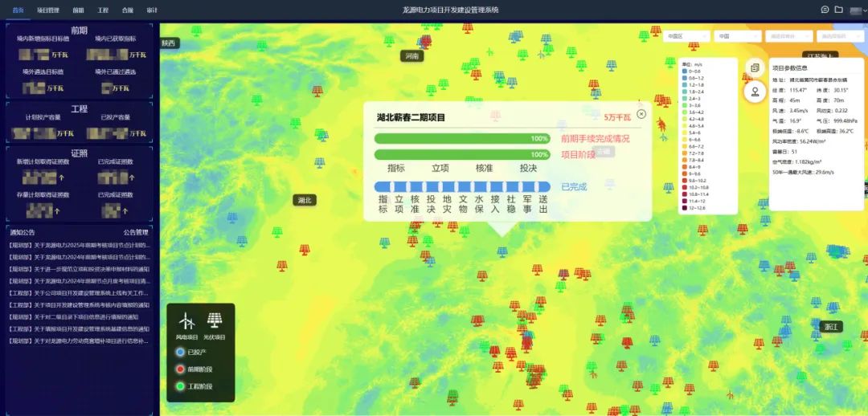Switch to the 工程 top nav tab

tap(103, 10)
